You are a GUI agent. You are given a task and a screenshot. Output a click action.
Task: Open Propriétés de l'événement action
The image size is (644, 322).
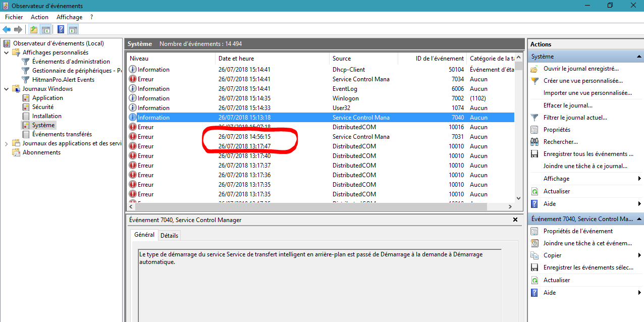pyautogui.click(x=578, y=231)
